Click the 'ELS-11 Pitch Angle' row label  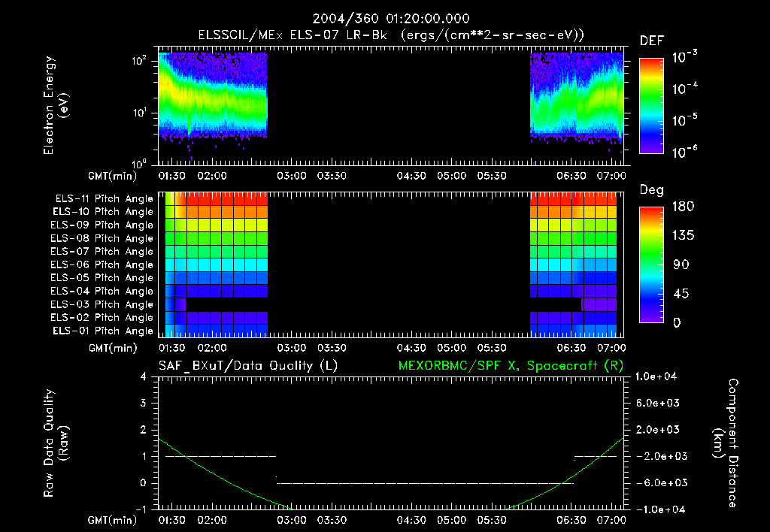(x=104, y=199)
